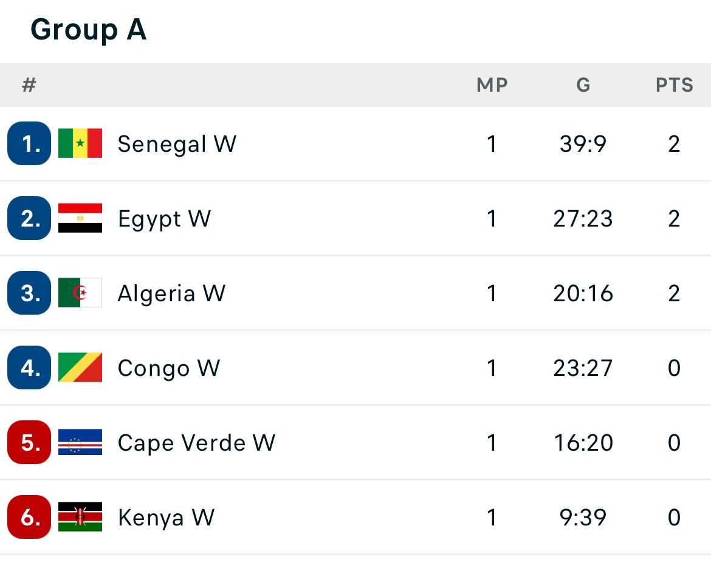Open the Cape Verde W team
The image size is (711, 588).
coord(196,443)
